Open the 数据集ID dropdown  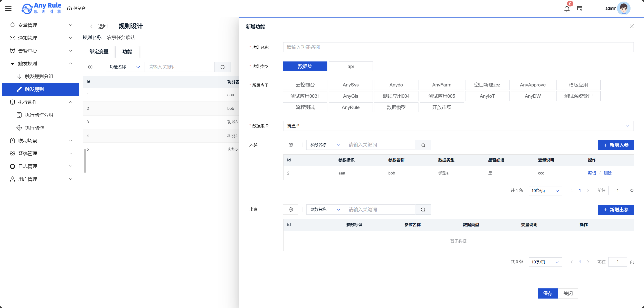pos(458,126)
